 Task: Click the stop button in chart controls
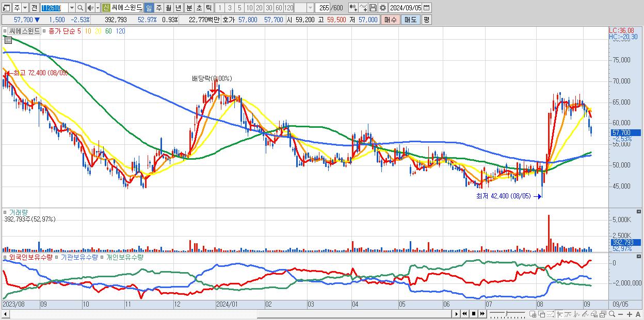pos(474,314)
